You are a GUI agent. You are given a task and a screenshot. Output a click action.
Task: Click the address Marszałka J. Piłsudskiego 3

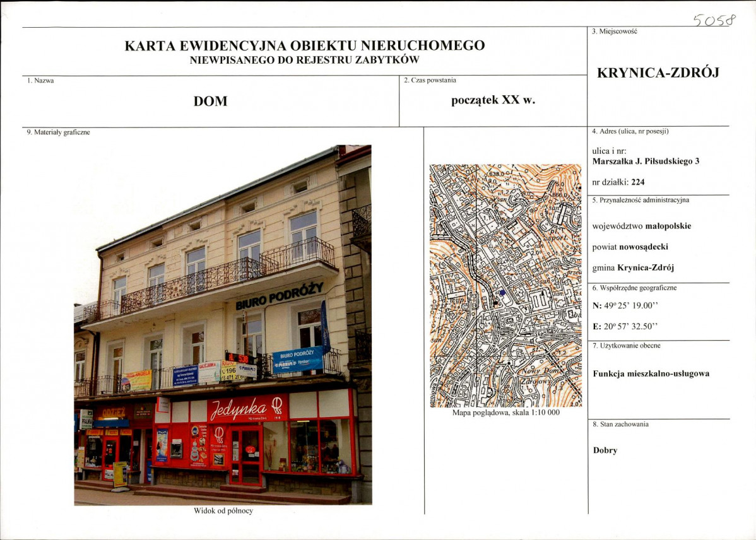646,161
